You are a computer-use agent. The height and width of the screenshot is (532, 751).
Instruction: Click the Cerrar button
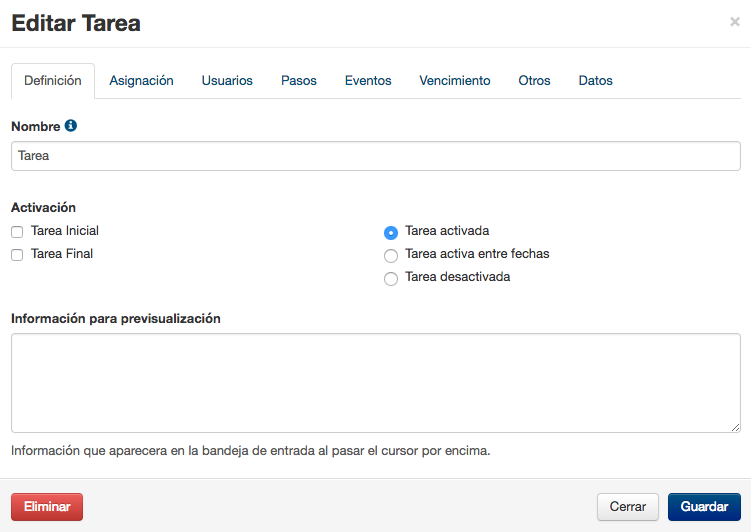[x=627, y=507]
